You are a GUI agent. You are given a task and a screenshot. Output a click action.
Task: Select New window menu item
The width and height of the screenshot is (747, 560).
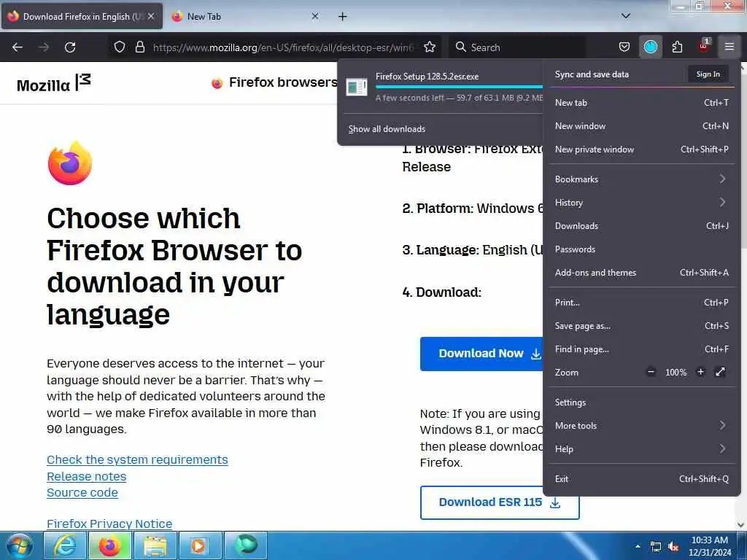642,125
